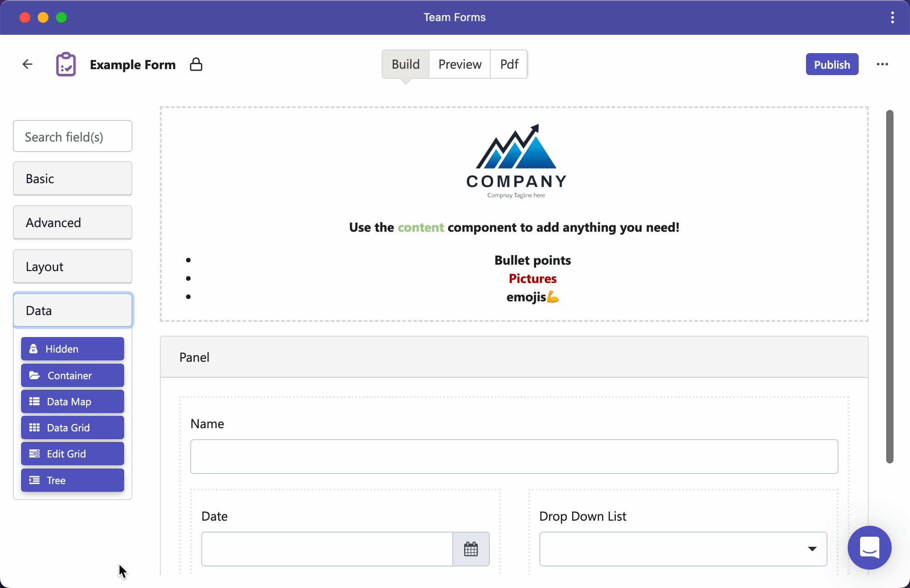Image resolution: width=910 pixels, height=588 pixels.
Task: Collapse the Data components section
Action: click(72, 310)
